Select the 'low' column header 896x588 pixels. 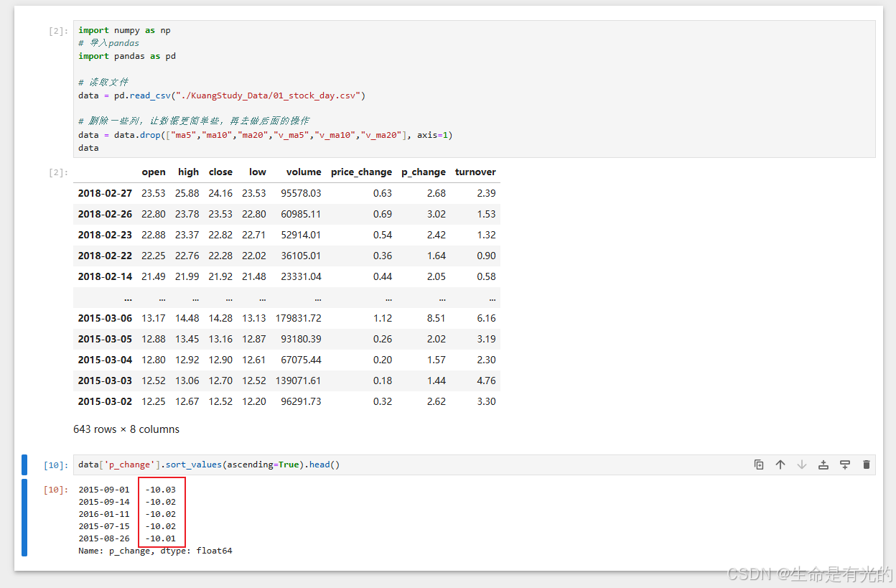(258, 172)
